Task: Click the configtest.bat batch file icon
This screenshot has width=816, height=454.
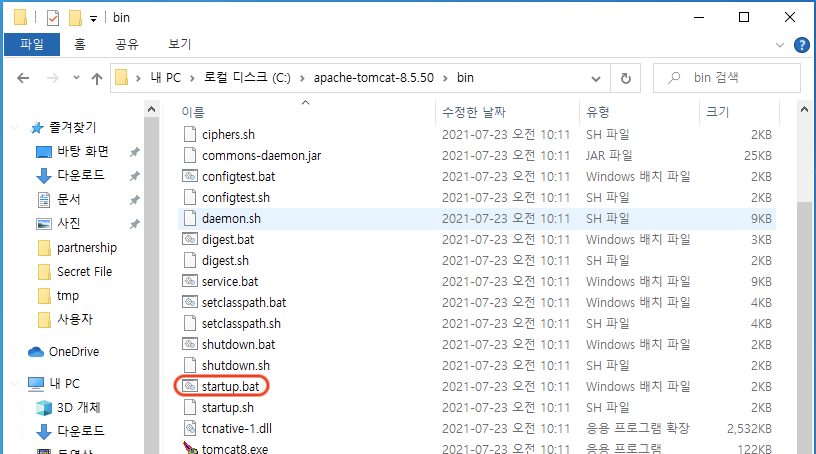Action: 190,176
